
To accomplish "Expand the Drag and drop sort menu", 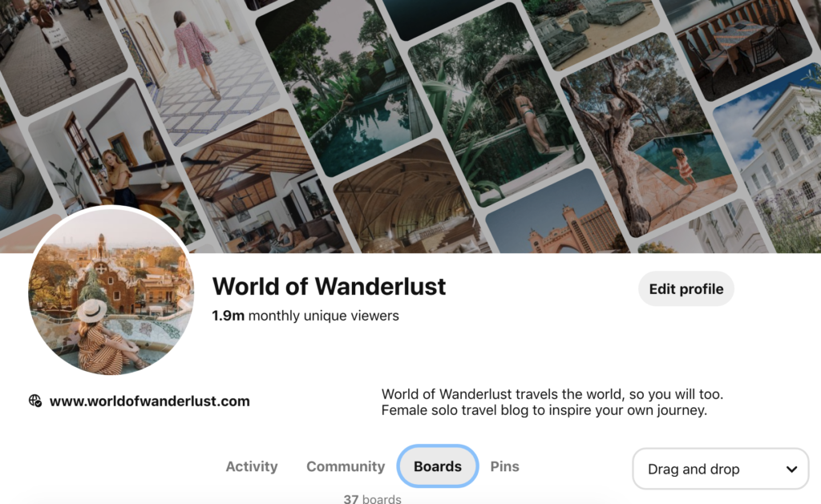I will pos(721,469).
